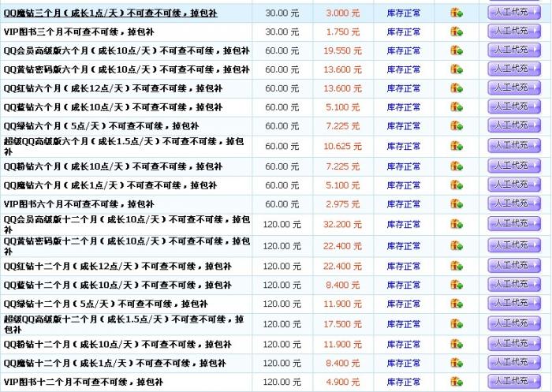The image size is (552, 392).
Task: Click 人工代充 for QQ绿钻十二个月
Action: (x=514, y=303)
